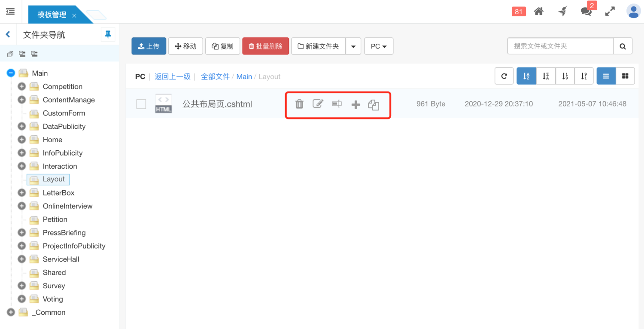Open the search magnifier icon
Image resolution: width=644 pixels, height=329 pixels.
[x=623, y=46]
